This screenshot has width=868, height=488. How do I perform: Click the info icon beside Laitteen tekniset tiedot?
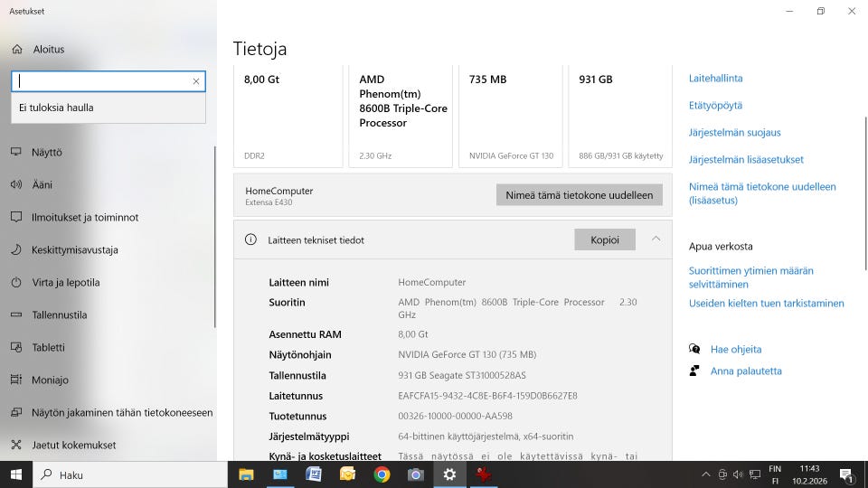click(250, 239)
